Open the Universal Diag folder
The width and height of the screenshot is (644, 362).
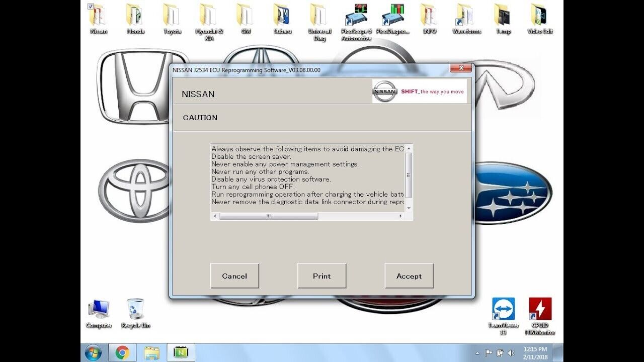[319, 22]
